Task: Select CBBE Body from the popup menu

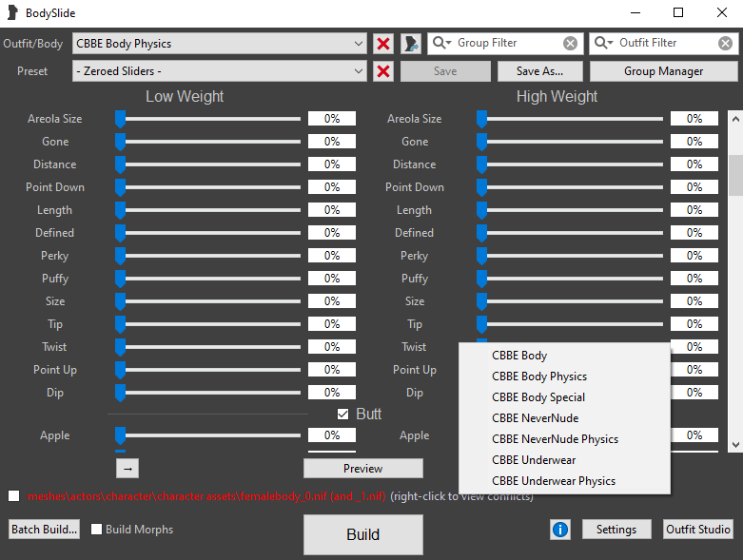Action: (564, 356)
